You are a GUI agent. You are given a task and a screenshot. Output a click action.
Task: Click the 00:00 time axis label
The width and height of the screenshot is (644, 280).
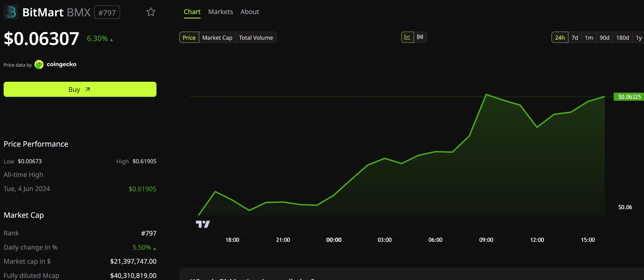[x=334, y=240]
